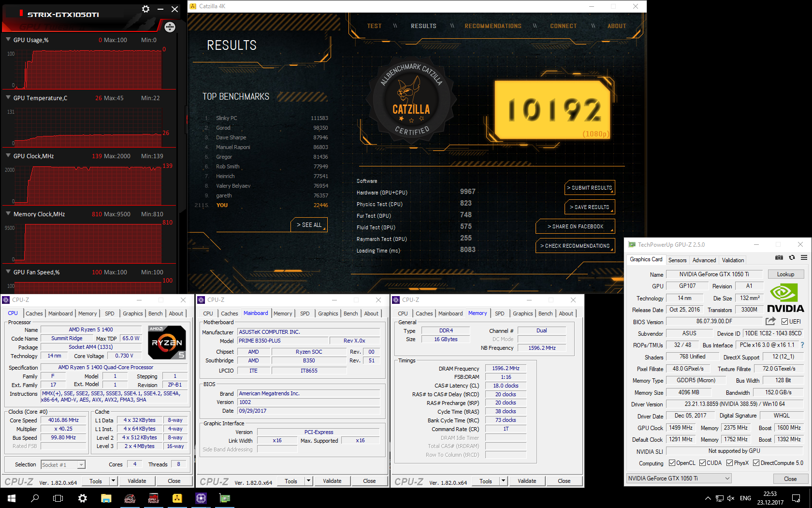
Task: Open File Explorer from taskbar
Action: pyautogui.click(x=106, y=498)
